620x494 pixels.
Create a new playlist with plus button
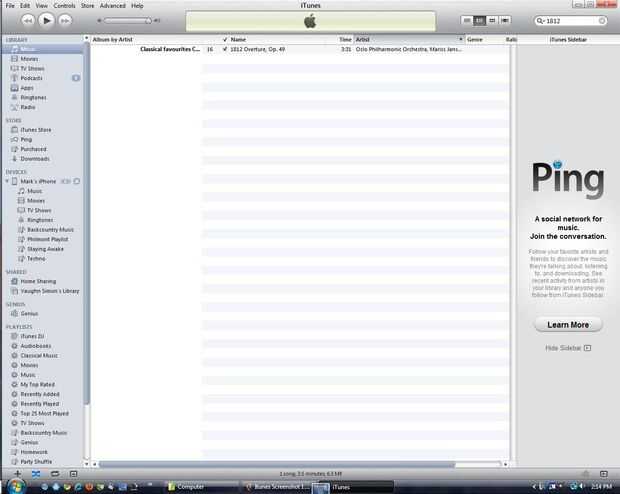pos(17,473)
